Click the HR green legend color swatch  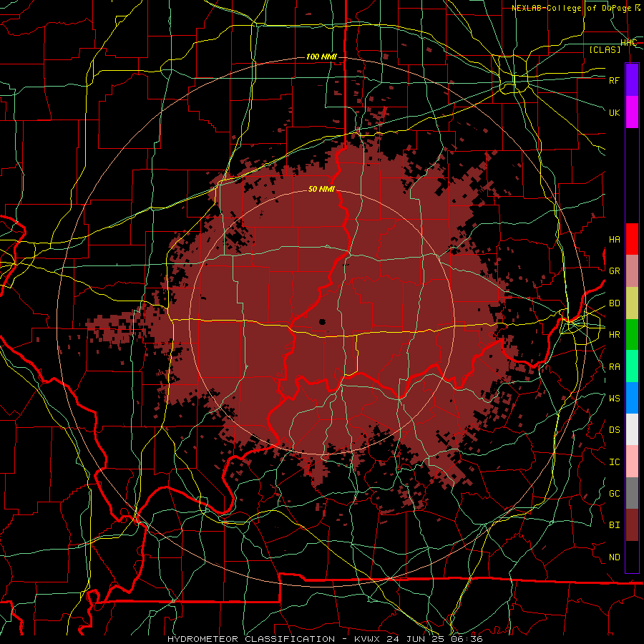coord(632,335)
